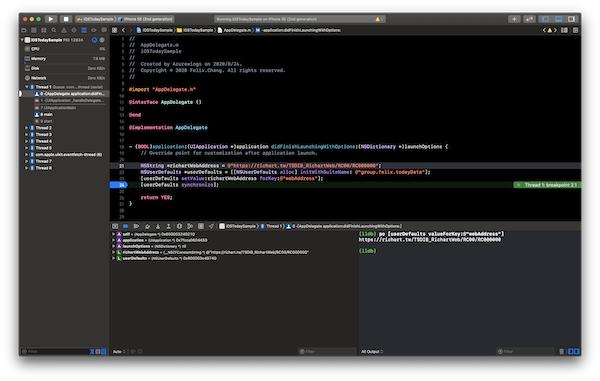Expand Thread 2 in the debug navigator
The image size is (600, 381).
click(27, 128)
